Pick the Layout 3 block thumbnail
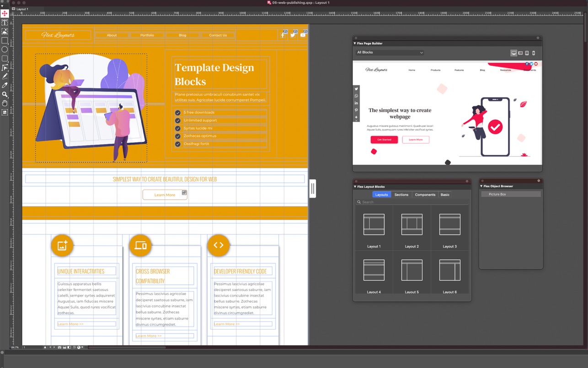The width and height of the screenshot is (588, 368). 450,224
